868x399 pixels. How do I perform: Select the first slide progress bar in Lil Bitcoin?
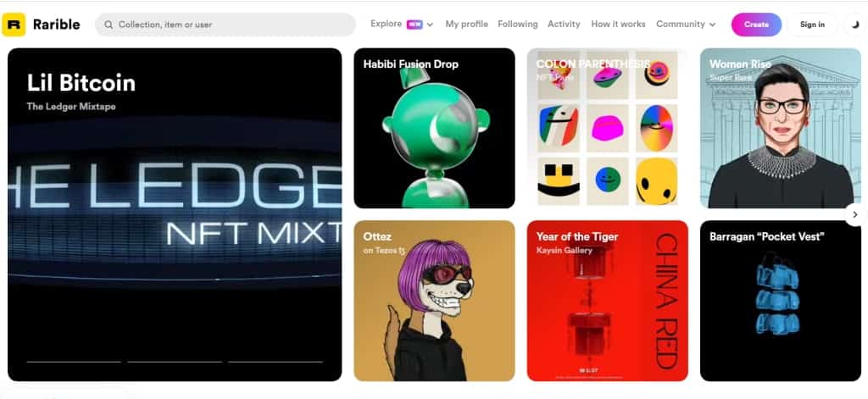click(75, 362)
